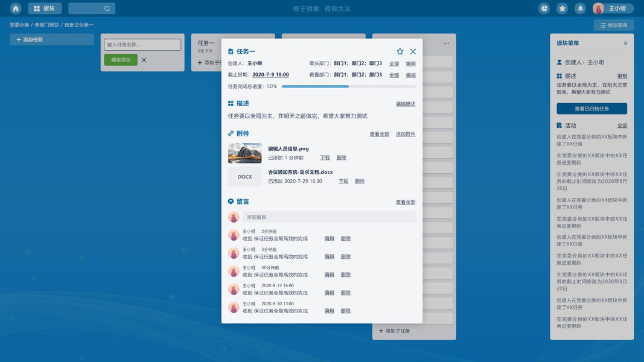The width and height of the screenshot is (644, 362).
Task: Click 查看全部 in comments section
Action: pyautogui.click(x=406, y=202)
